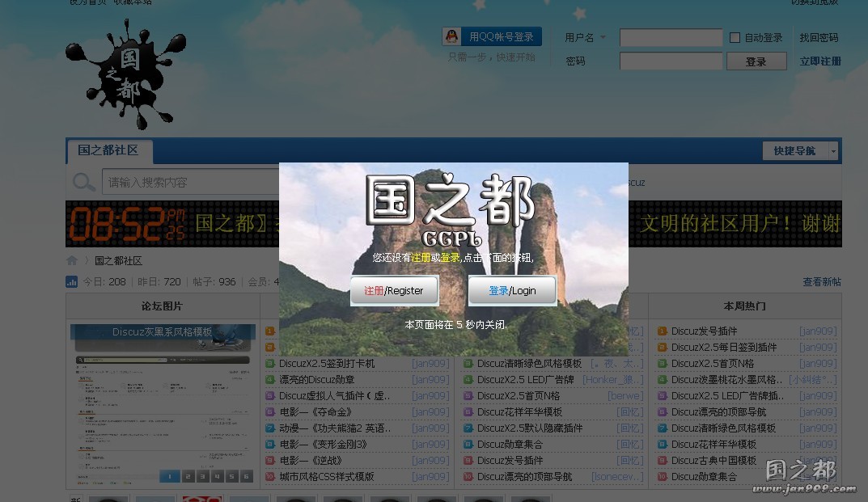This screenshot has width=868, height=502.
Task: Focus the username input field
Action: point(671,38)
